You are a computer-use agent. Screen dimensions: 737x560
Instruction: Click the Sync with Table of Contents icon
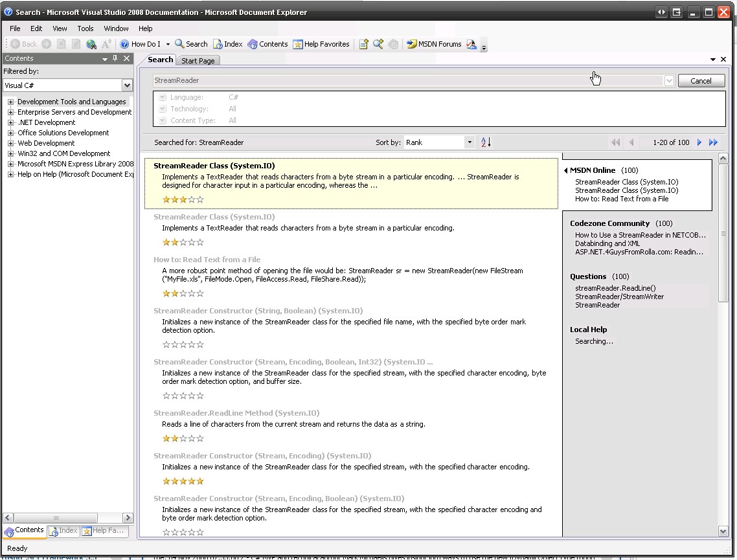coord(393,44)
